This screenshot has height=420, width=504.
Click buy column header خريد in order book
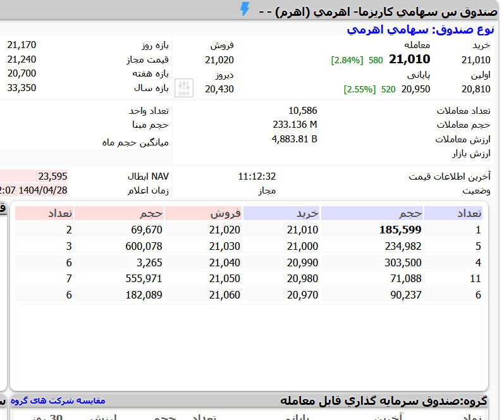coord(281,214)
